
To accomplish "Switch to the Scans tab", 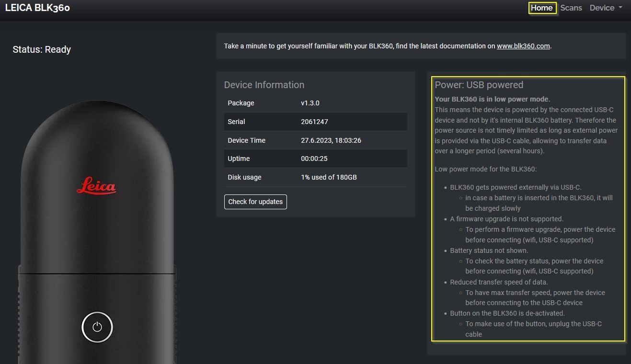I will 571,8.
